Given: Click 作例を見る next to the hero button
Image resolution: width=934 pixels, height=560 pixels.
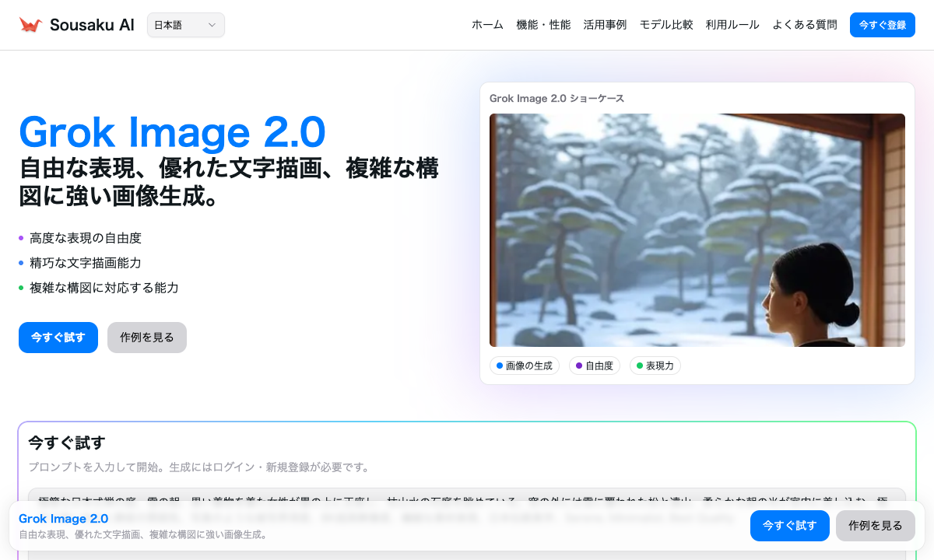Looking at the screenshot, I should click(x=146, y=337).
